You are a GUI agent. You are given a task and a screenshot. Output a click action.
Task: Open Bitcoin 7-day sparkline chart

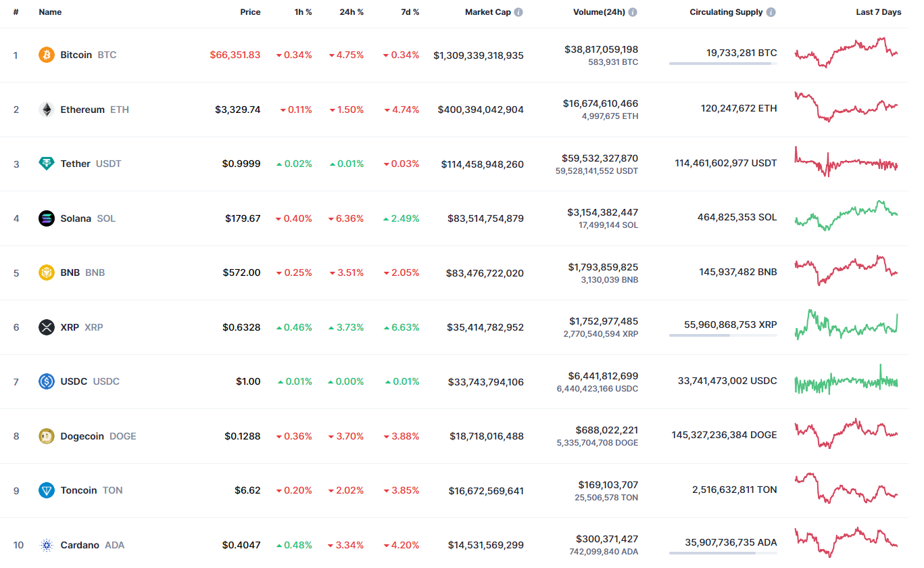pyautogui.click(x=846, y=53)
